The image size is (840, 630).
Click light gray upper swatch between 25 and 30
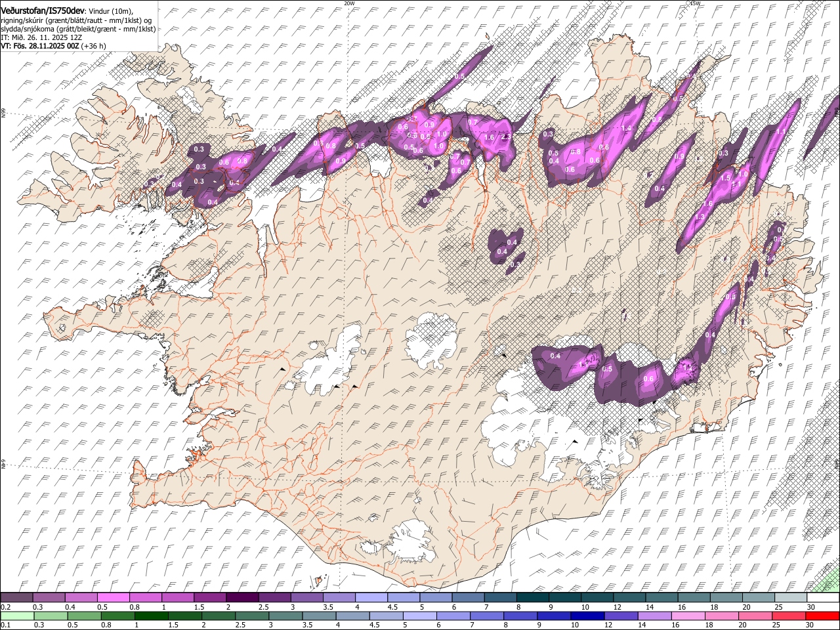791,598
